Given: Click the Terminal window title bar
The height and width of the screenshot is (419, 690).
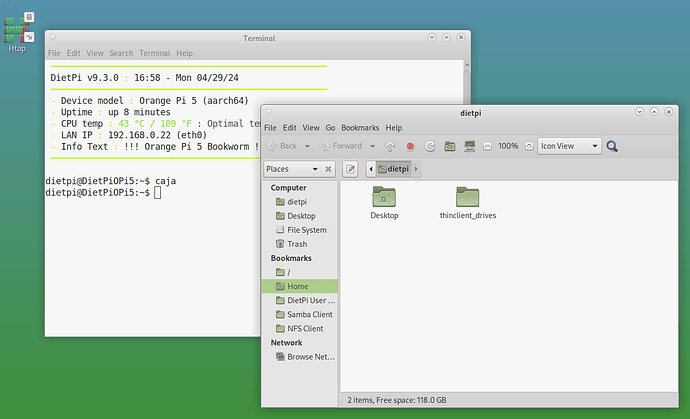Looking at the screenshot, I should pyautogui.click(x=259, y=38).
